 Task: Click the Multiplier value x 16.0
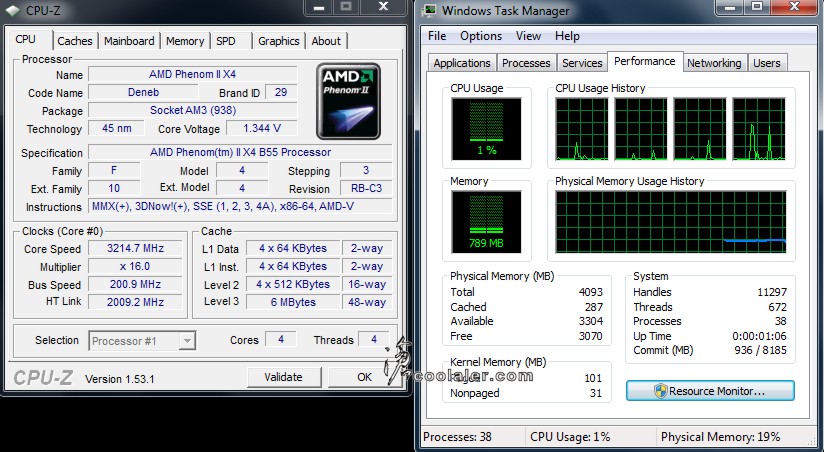click(135, 266)
